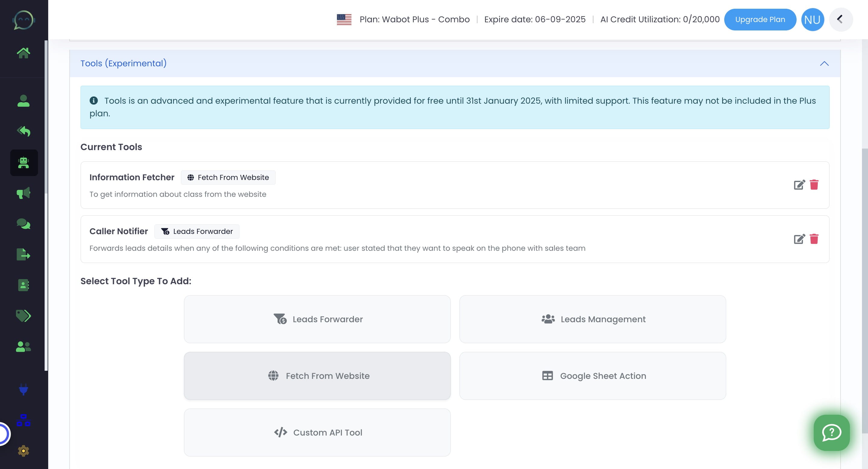Click the reply-all arrows sidebar icon
The height and width of the screenshot is (469, 868).
[24, 131]
